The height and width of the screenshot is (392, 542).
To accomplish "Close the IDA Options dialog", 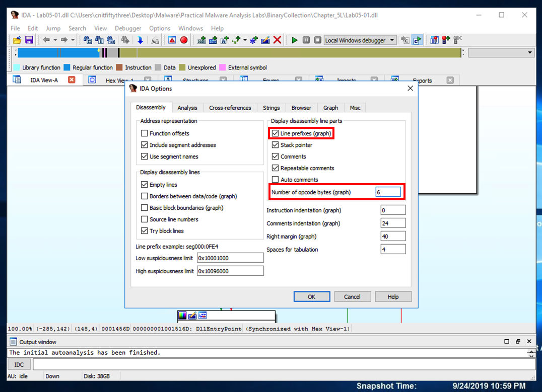I will tap(411, 89).
